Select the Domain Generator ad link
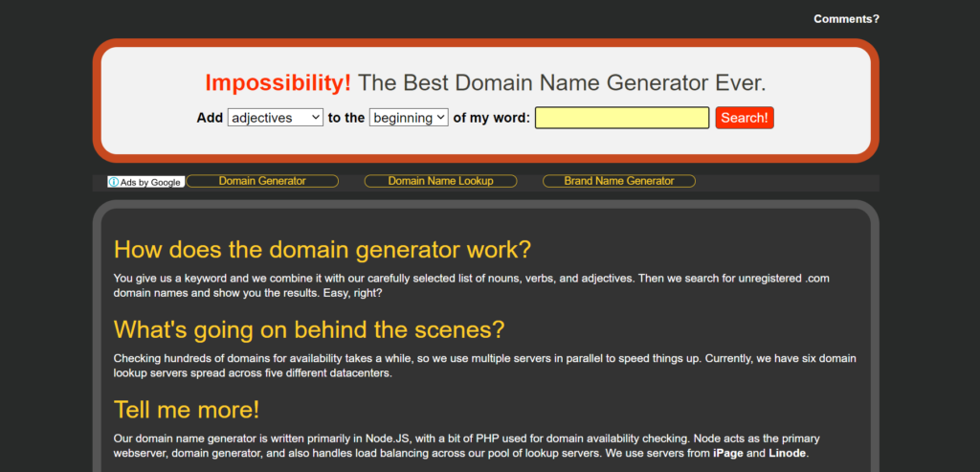 point(262,181)
